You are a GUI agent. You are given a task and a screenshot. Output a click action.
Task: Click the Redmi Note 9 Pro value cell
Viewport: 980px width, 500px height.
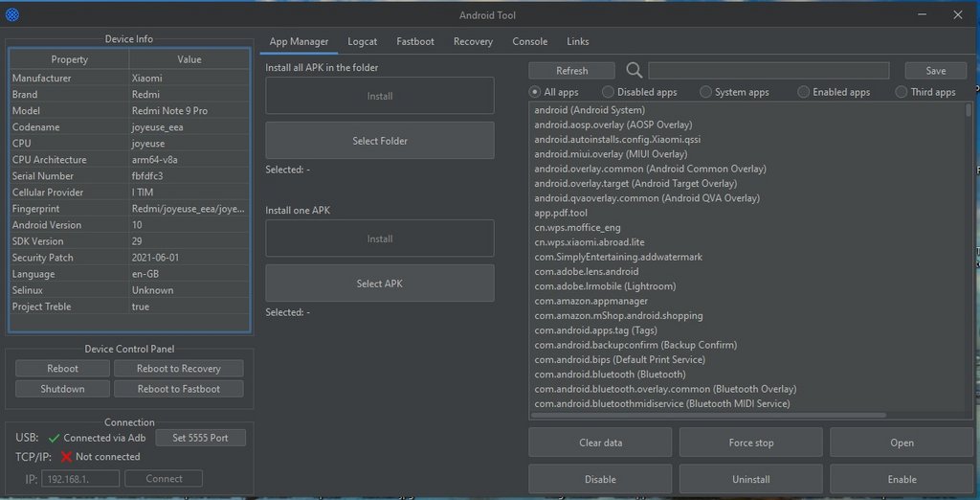(189, 111)
